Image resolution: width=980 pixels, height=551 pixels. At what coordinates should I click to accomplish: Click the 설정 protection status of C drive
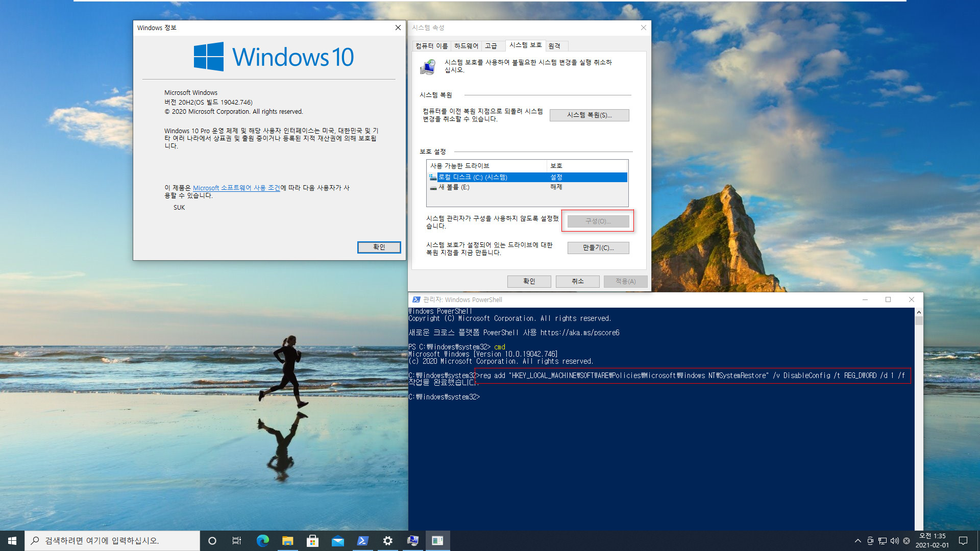(556, 177)
